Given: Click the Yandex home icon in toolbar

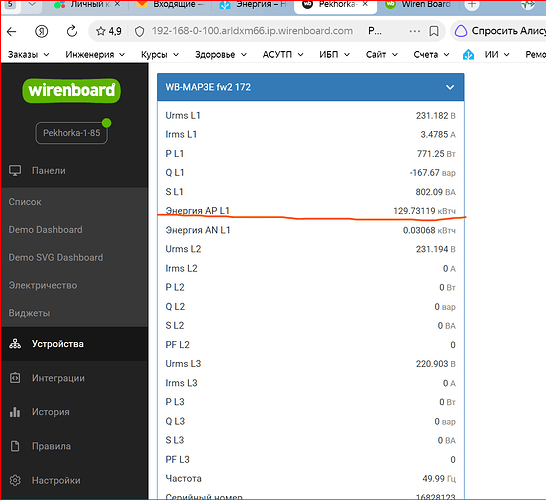Looking at the screenshot, I should click(42, 32).
